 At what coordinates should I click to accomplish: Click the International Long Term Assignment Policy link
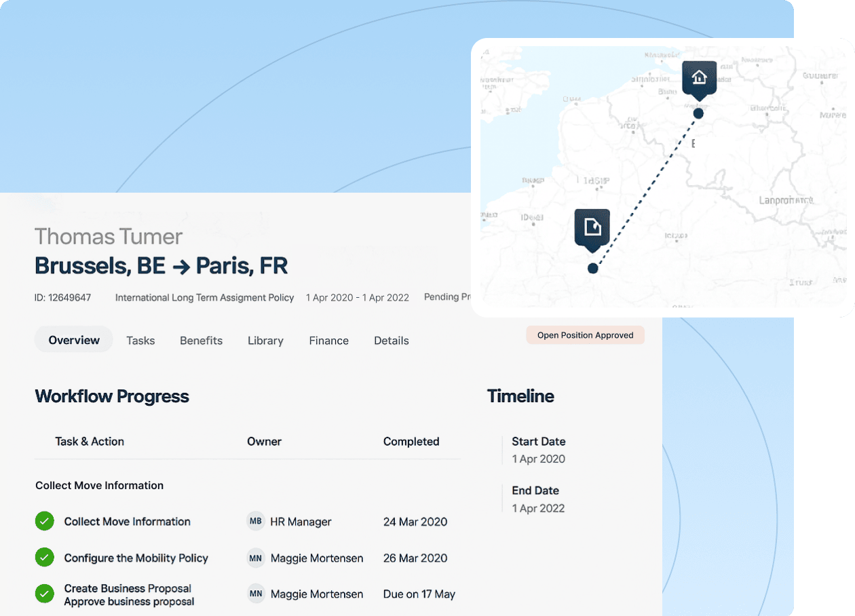coord(204,297)
